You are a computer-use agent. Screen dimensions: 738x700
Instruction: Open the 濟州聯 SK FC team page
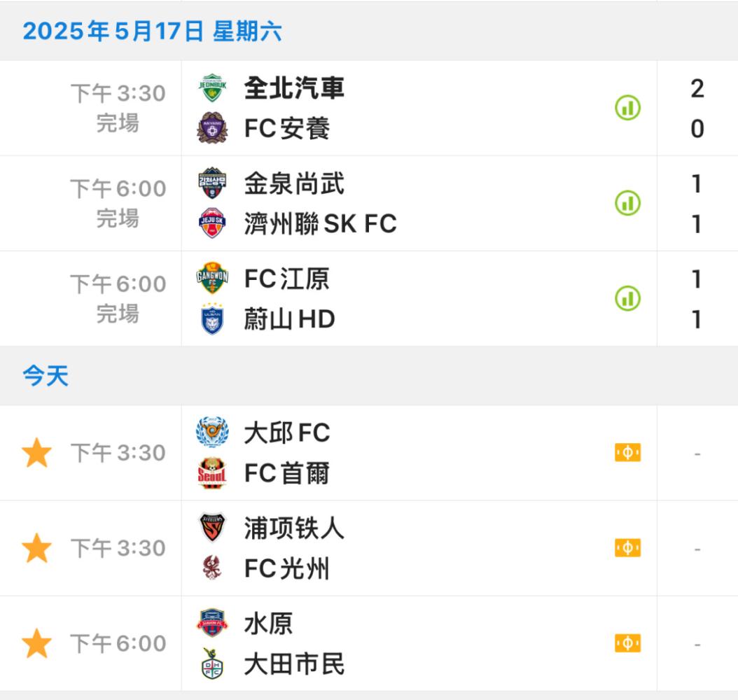320,224
